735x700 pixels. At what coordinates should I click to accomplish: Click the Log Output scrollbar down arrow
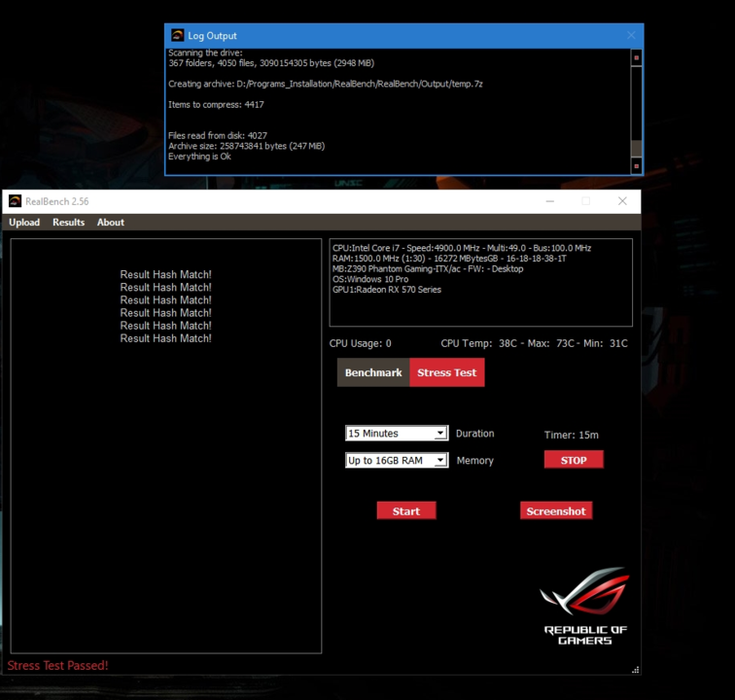point(637,166)
